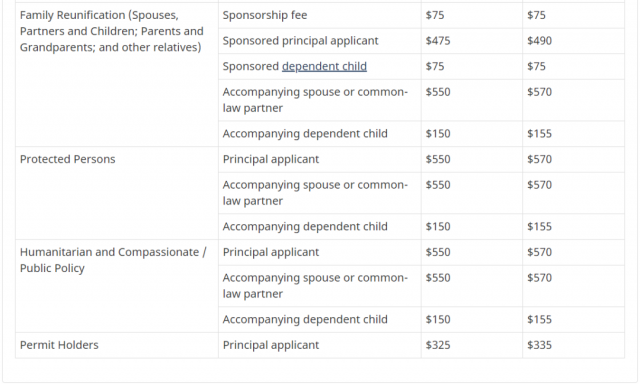Click Principal applicant under Protected Persons
This screenshot has height=385, width=640.
coord(271,159)
